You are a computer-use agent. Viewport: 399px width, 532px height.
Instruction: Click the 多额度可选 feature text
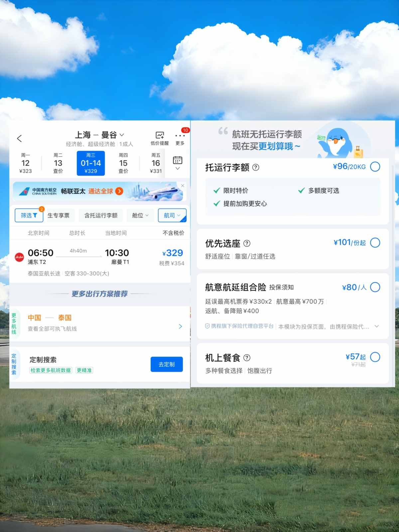coord(324,191)
